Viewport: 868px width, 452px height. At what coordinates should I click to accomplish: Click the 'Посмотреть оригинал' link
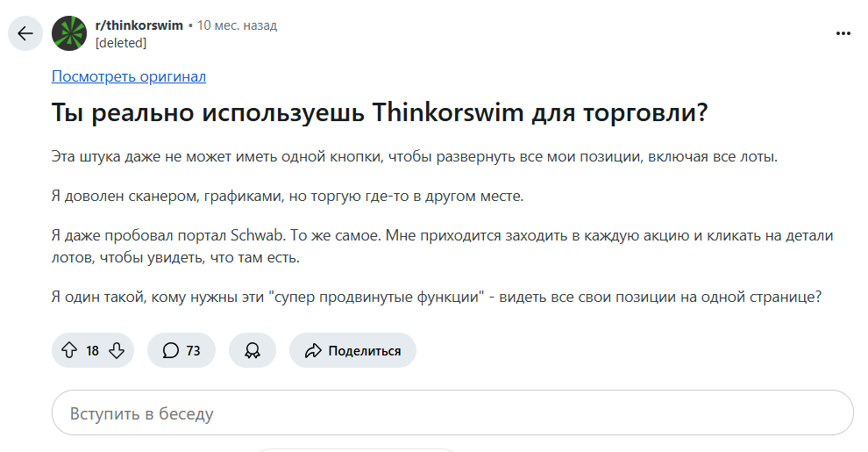pos(128,76)
